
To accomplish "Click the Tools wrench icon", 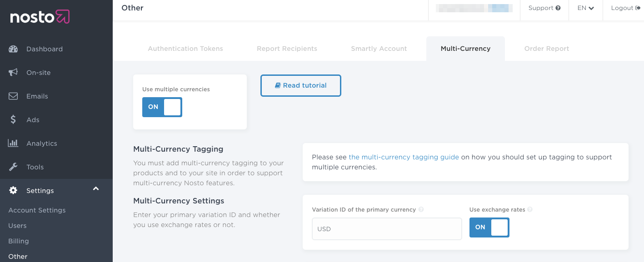I will click(x=13, y=167).
